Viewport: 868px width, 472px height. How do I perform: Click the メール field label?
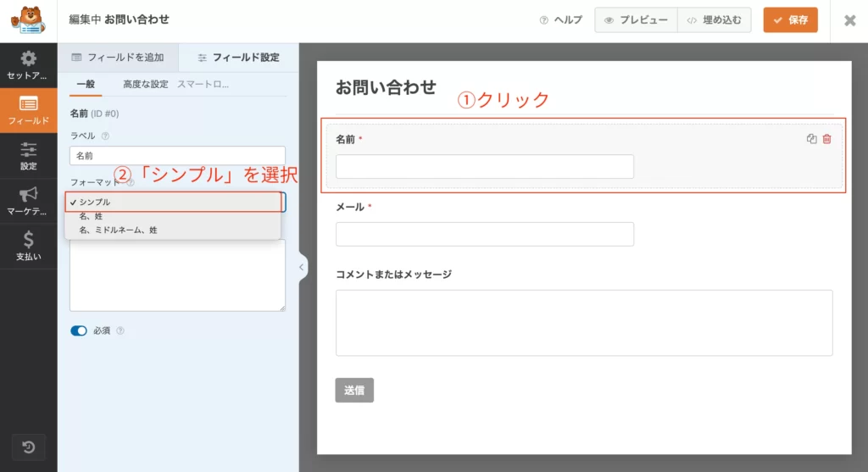tap(350, 207)
